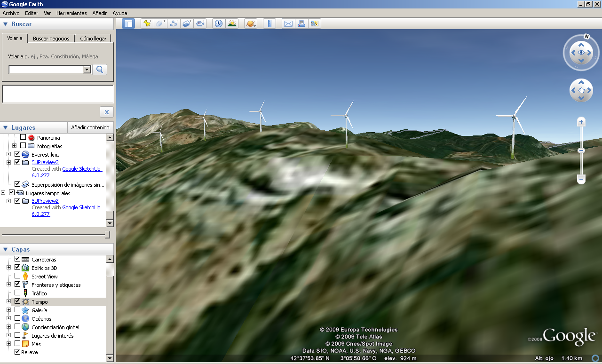This screenshot has height=364, width=602.
Task: Open the search history dropdown in Volar a
Action: point(86,69)
